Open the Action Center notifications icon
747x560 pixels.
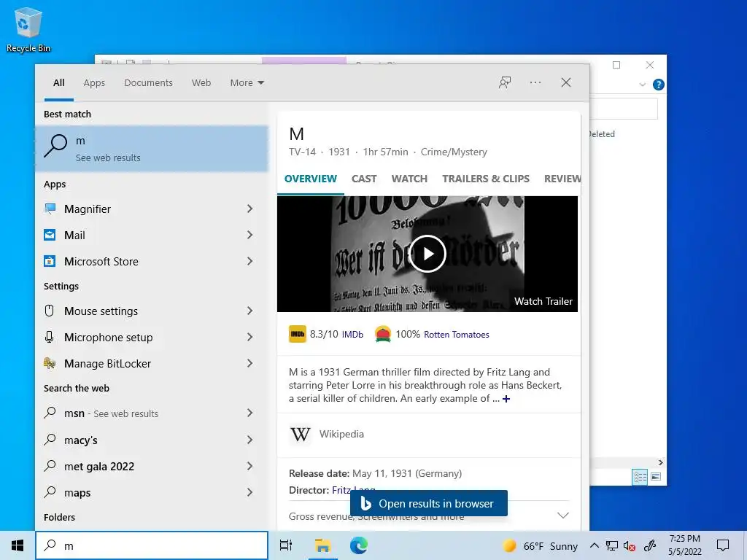point(723,545)
